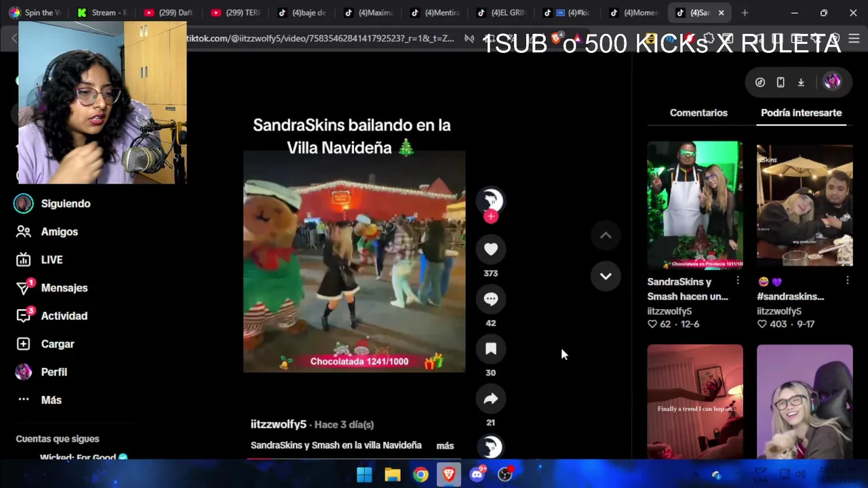Image resolution: width=868 pixels, height=488 pixels.
Task: Click the phone app icon in top-right toolbar
Action: click(781, 82)
